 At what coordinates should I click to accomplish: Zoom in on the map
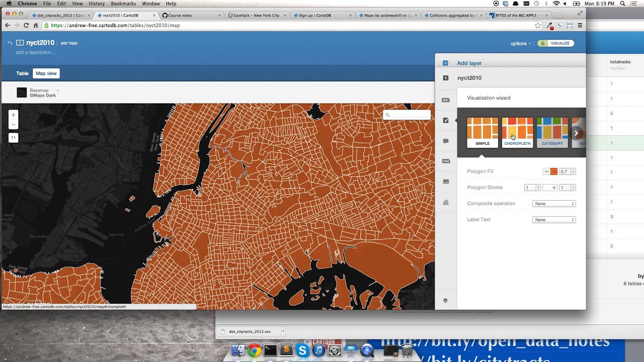point(14,115)
